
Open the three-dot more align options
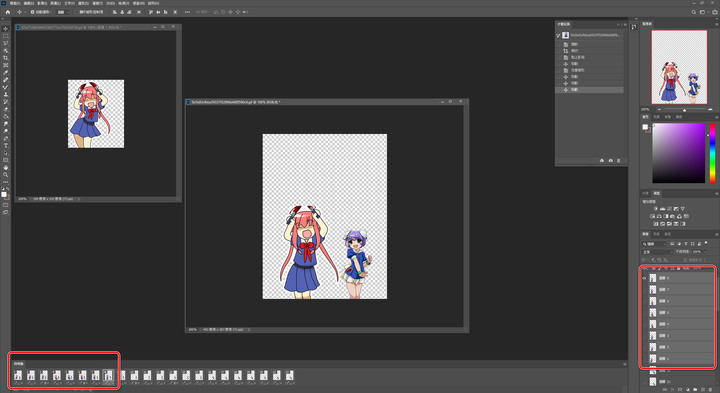point(187,12)
